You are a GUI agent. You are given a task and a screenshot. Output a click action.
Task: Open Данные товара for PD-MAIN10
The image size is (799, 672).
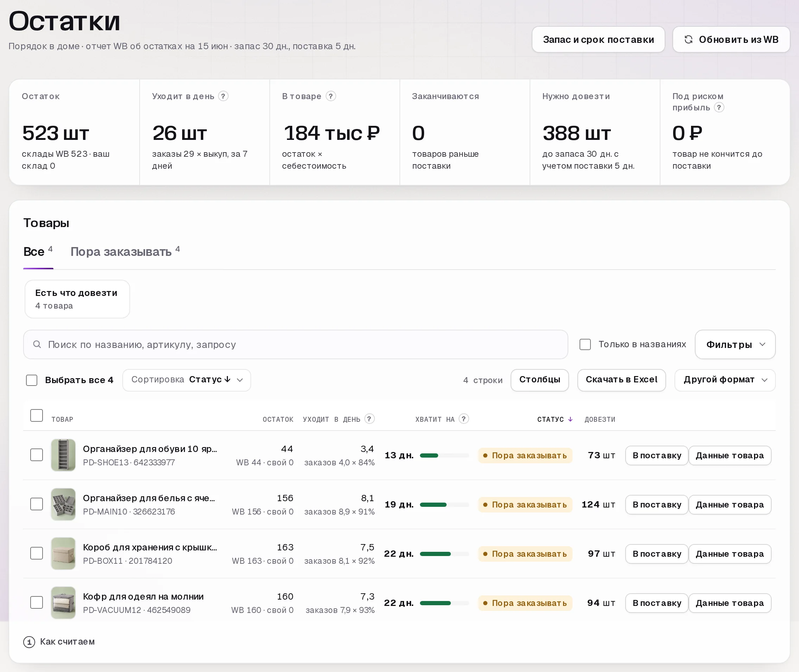tap(730, 504)
